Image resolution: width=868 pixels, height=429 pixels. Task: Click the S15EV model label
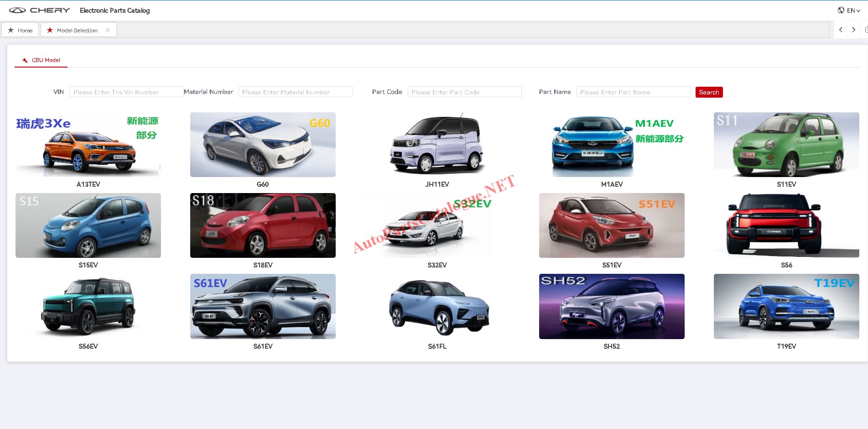point(88,265)
